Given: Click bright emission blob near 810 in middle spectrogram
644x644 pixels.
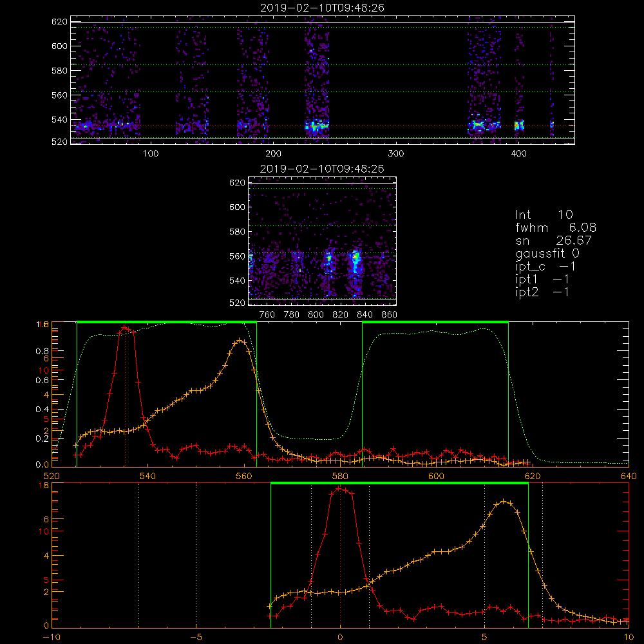Looking at the screenshot, I should tap(328, 259).
